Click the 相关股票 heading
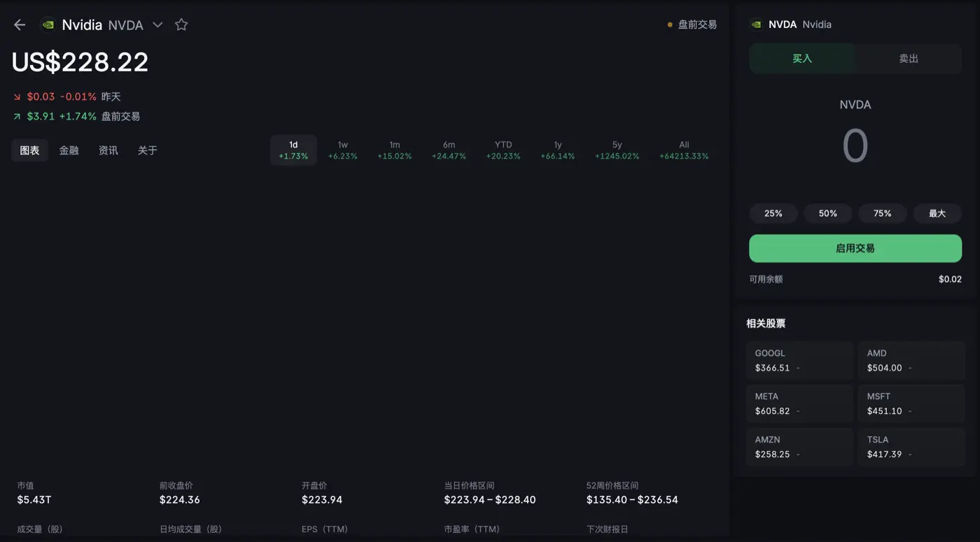The width and height of the screenshot is (980, 542). point(766,324)
